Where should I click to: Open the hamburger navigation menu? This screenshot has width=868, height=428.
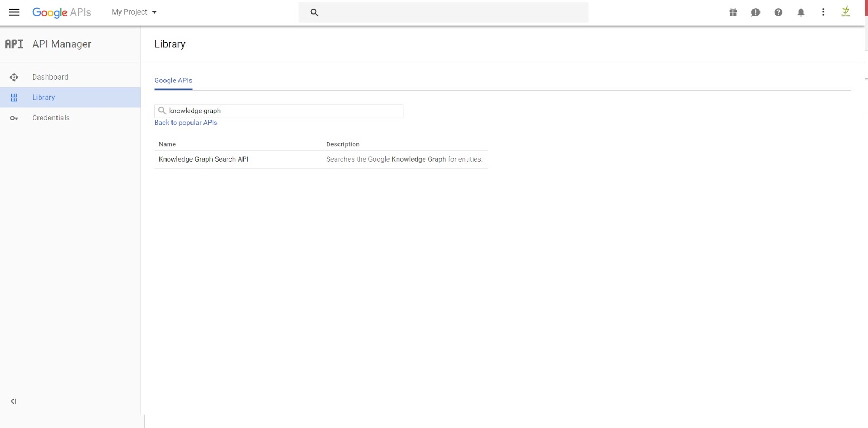coord(14,12)
